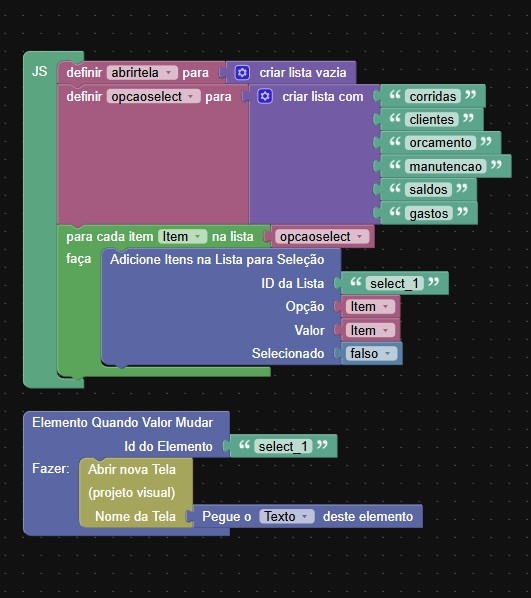The height and width of the screenshot is (598, 531).
Task: Select 'Adicione Itens na Lista para Seleção' block
Action: 217,260
